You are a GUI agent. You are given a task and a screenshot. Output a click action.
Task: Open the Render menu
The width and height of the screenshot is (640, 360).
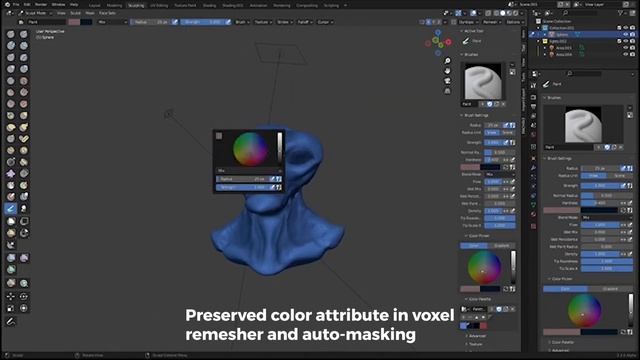click(40, 4)
